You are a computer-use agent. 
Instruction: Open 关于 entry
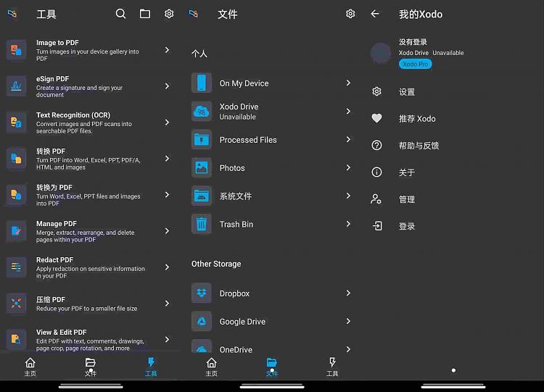pyautogui.click(x=453, y=172)
